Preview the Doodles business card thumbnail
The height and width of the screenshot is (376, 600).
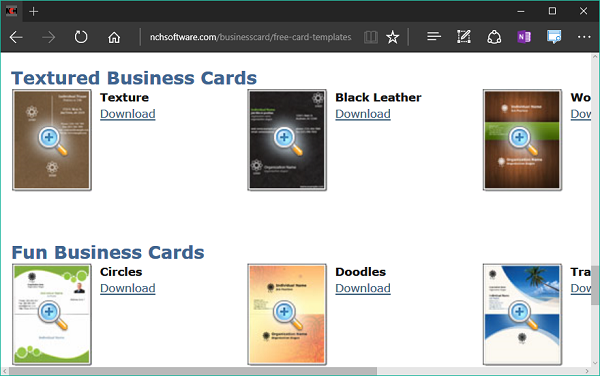287,314
